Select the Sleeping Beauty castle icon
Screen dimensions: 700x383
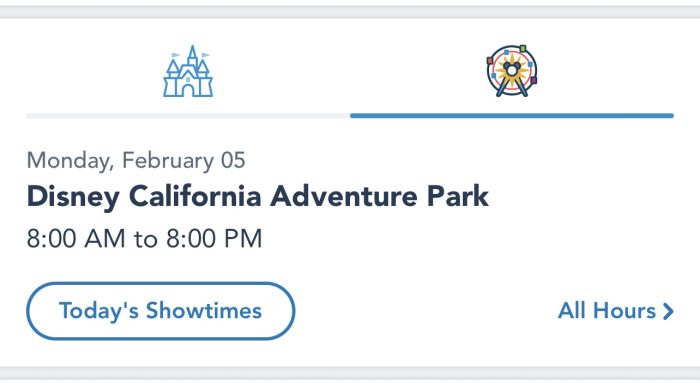[x=188, y=71]
